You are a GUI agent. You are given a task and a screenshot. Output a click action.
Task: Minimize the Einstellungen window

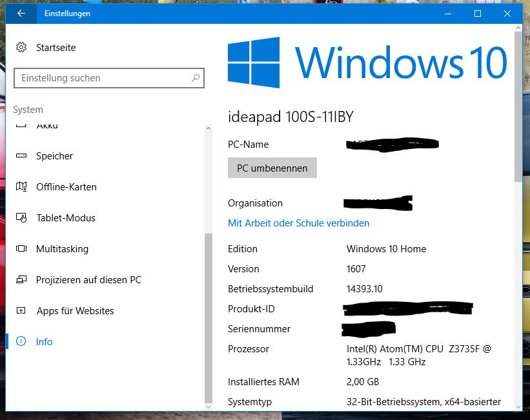point(448,14)
